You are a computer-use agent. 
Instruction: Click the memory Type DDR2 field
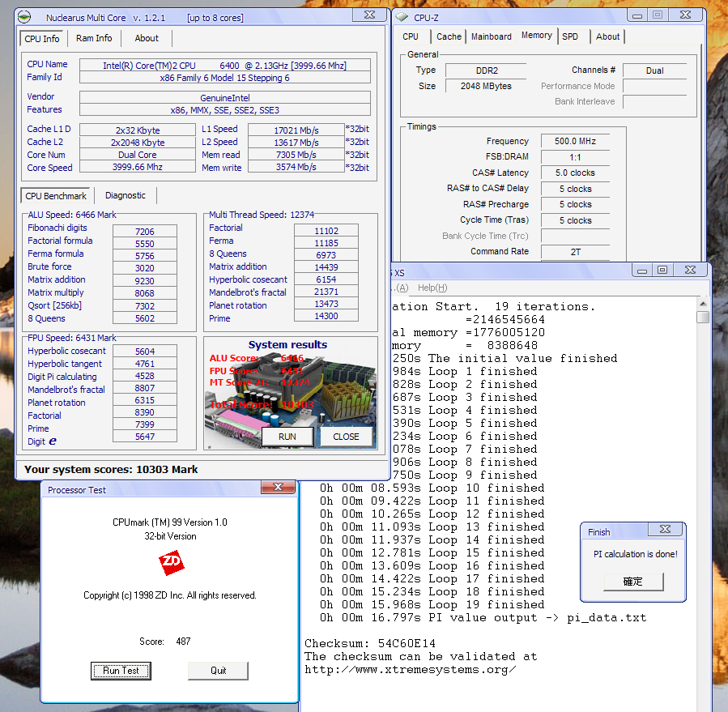coord(486,70)
